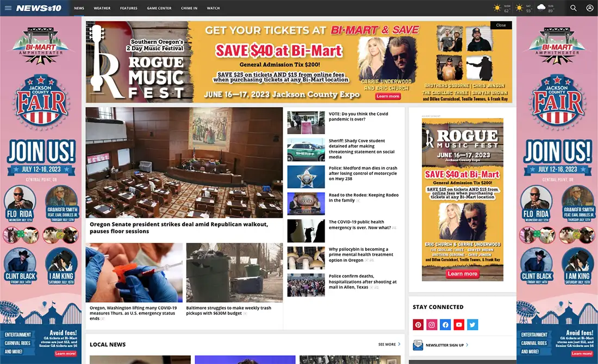Open the Pinterest social icon
The height and width of the screenshot is (364, 598).
pyautogui.click(x=418, y=325)
